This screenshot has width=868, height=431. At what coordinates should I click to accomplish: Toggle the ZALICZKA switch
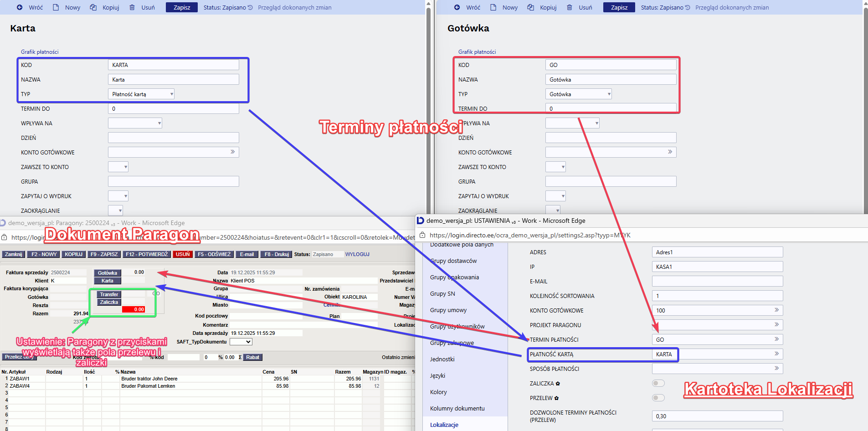658,383
